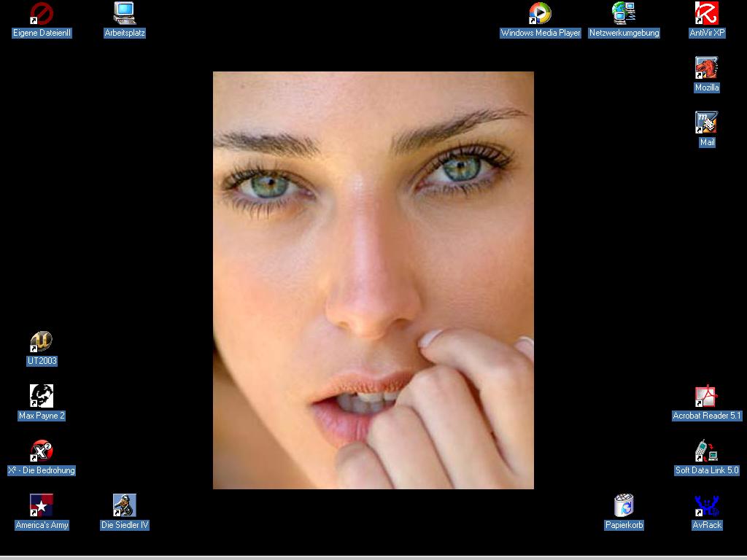The height and width of the screenshot is (560, 747).
Task: Click the 'Acrobat Reader 5.1' text label
Action: tap(706, 416)
